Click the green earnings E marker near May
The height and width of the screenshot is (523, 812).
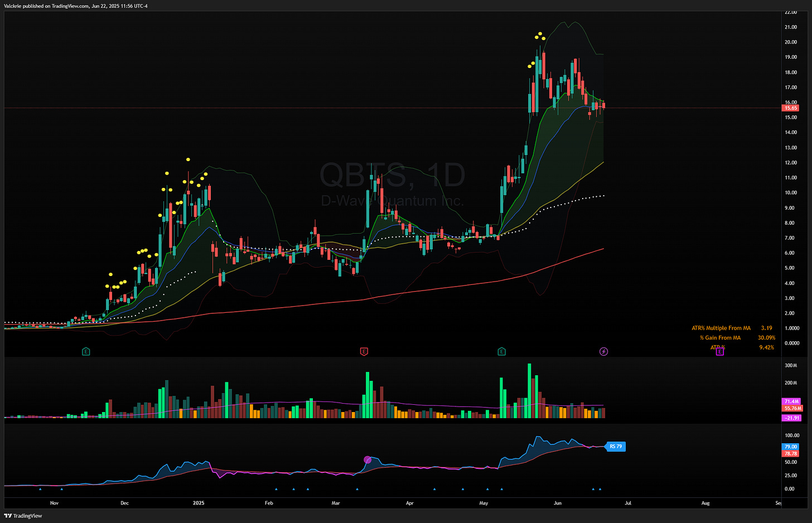click(502, 351)
